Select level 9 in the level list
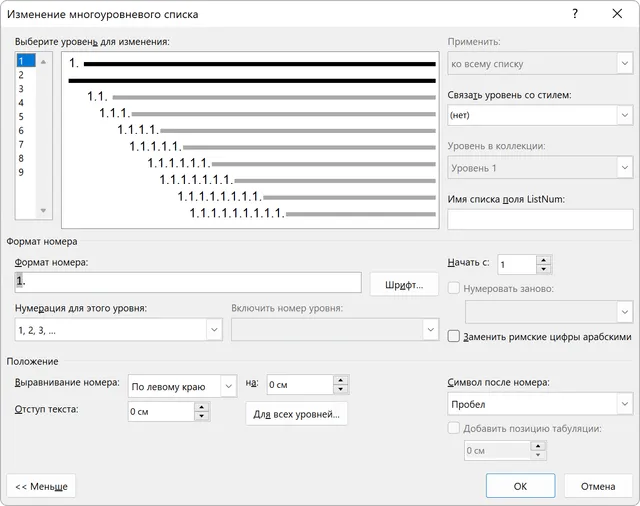 pyautogui.click(x=26, y=172)
